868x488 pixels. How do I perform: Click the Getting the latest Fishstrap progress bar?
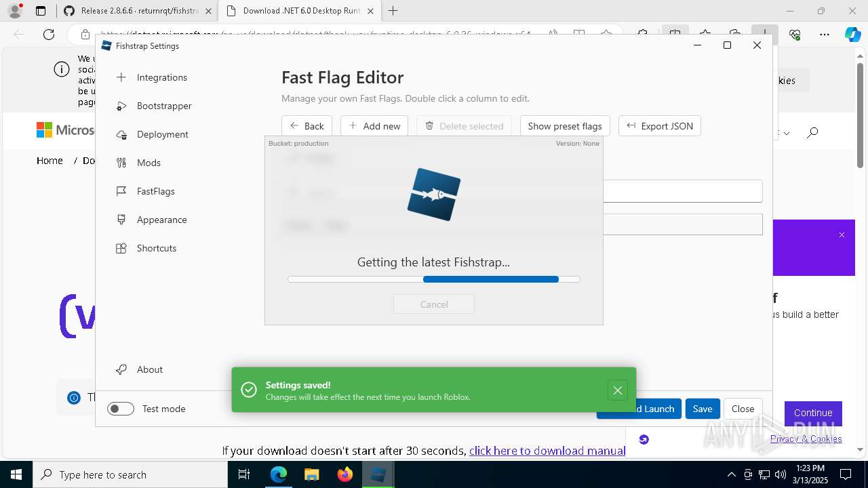(434, 279)
